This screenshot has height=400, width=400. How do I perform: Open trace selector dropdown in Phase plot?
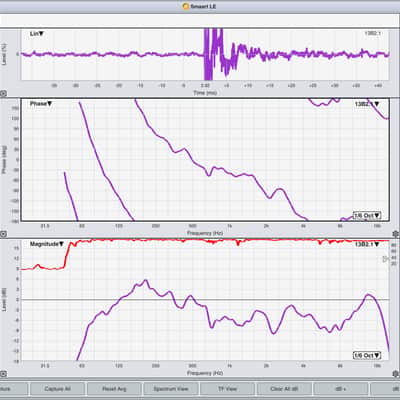[x=367, y=104]
